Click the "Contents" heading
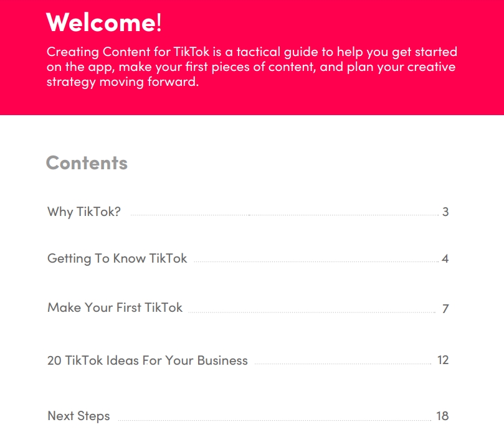 [x=87, y=163]
